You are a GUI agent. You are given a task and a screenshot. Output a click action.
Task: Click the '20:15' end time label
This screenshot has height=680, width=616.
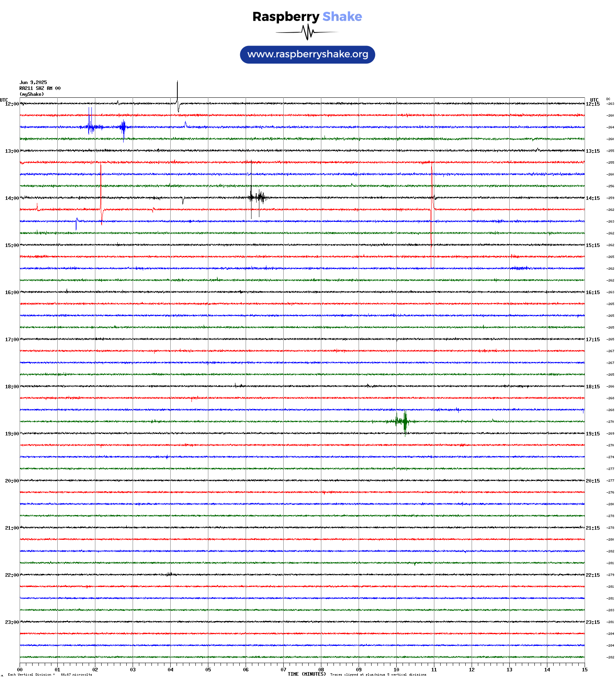coord(593,481)
